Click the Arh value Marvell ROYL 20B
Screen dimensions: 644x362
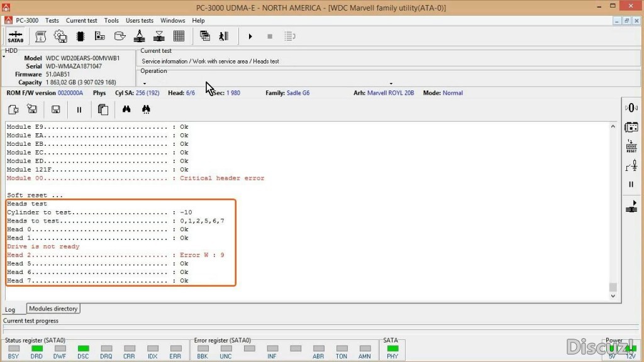coord(391,93)
